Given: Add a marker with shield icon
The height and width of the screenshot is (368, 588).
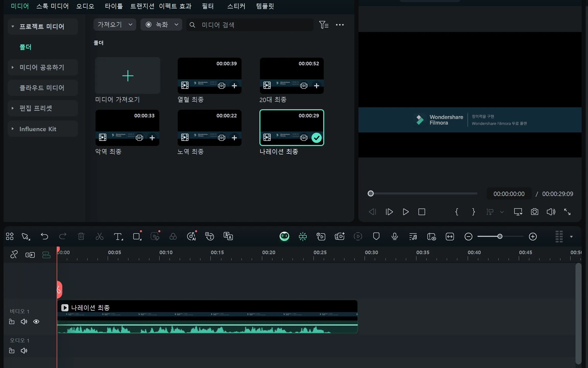Looking at the screenshot, I should point(376,237).
